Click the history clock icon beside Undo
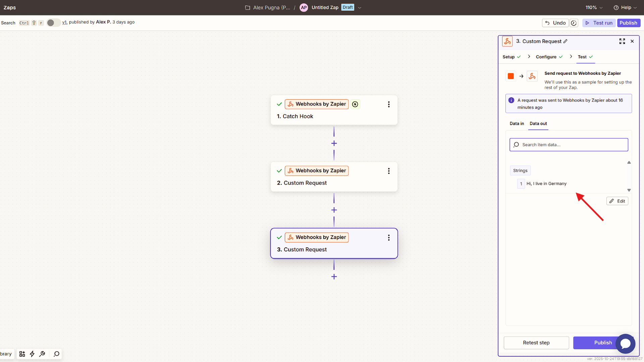The image size is (644, 362). [574, 23]
